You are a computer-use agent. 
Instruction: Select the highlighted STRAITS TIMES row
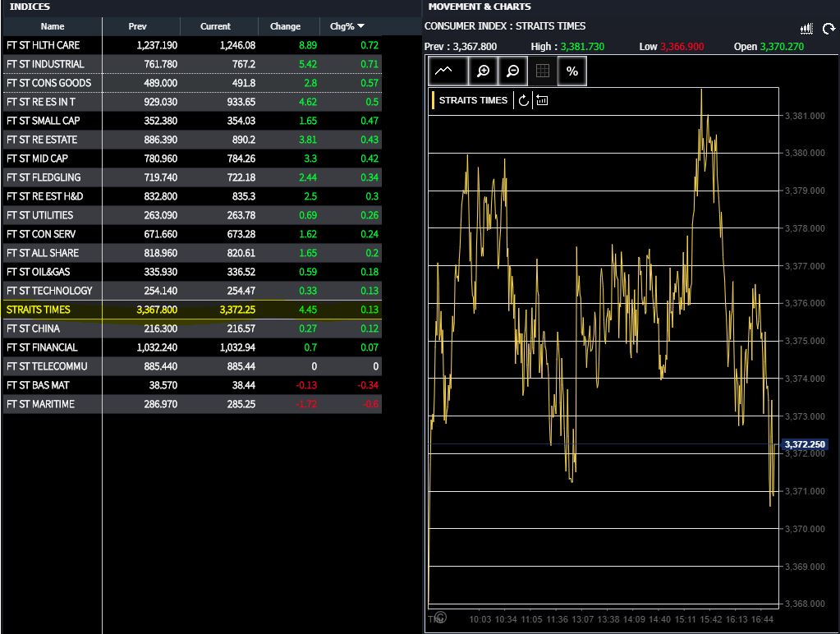192,310
